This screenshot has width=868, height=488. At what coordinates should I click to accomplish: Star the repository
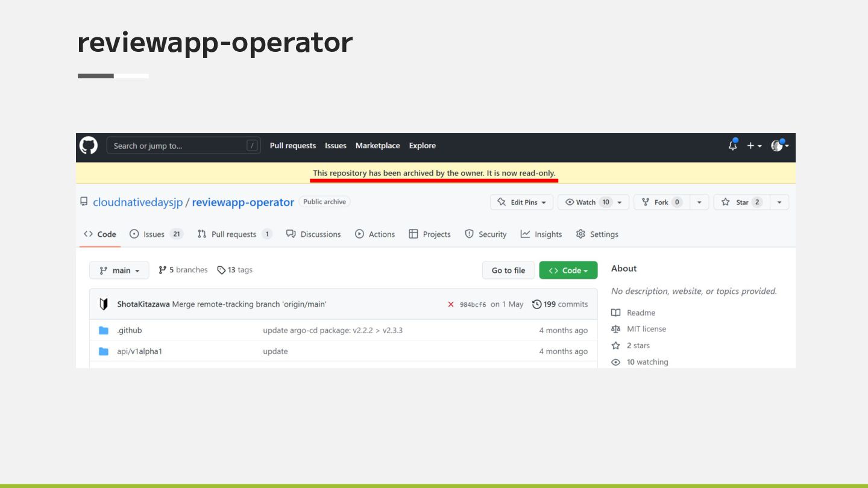(741, 202)
